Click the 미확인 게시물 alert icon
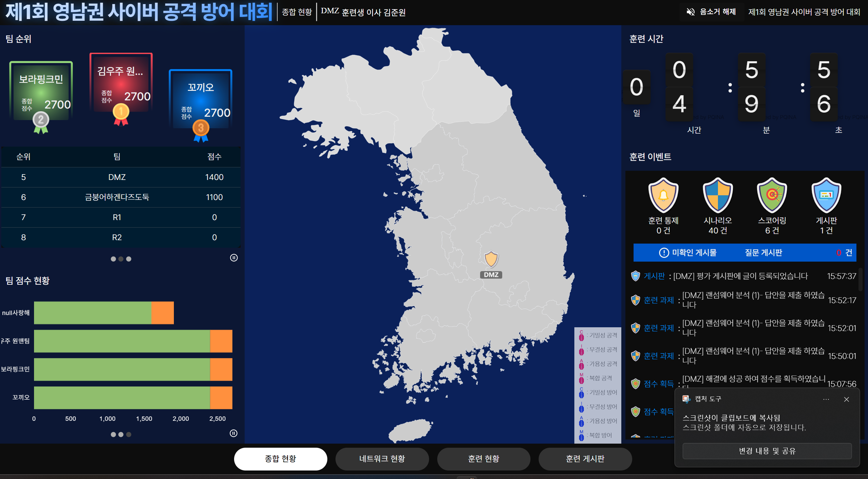Viewport: 868px width, 479px height. (x=664, y=253)
